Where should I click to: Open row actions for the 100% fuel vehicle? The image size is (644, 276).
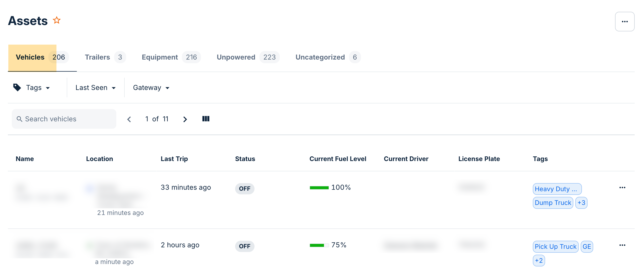click(x=622, y=188)
